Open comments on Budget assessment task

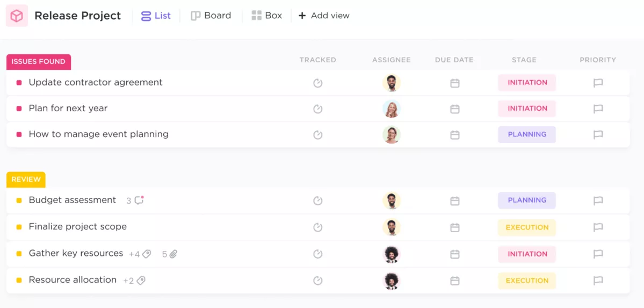(139, 200)
